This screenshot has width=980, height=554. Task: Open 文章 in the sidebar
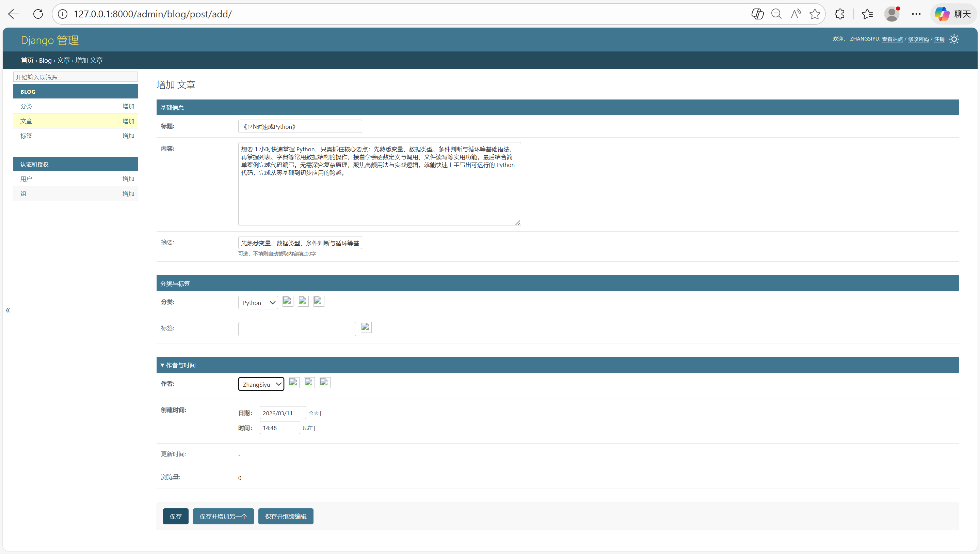(x=26, y=121)
